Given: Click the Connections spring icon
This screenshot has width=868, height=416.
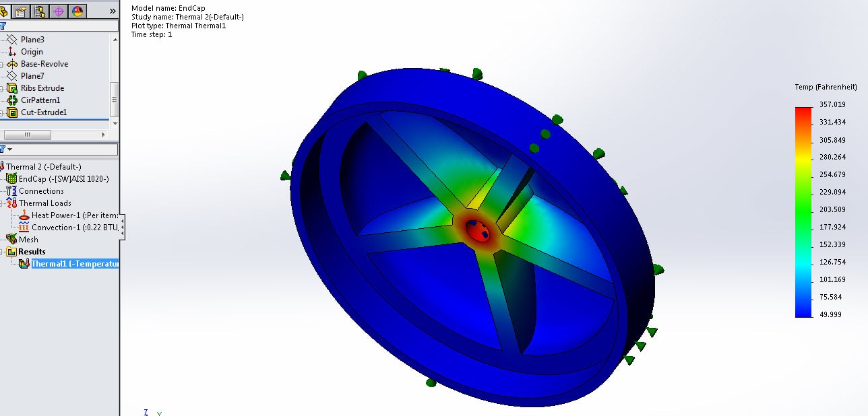Looking at the screenshot, I should click(11, 191).
